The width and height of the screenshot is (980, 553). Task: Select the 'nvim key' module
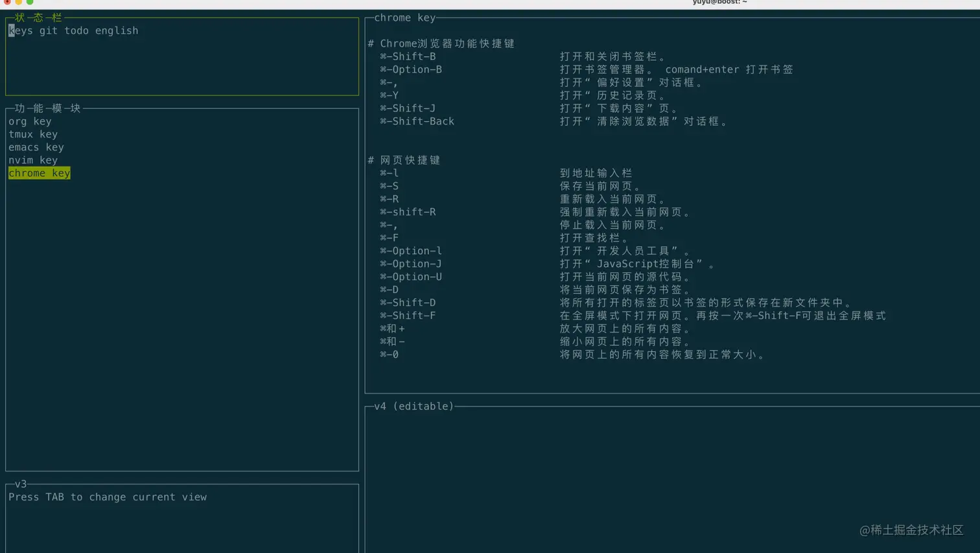coord(33,160)
